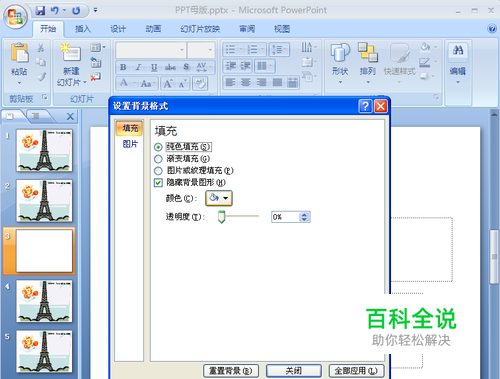Save the presentation from quick access toolbar
Screen dimensions: 500x379
click(x=40, y=11)
